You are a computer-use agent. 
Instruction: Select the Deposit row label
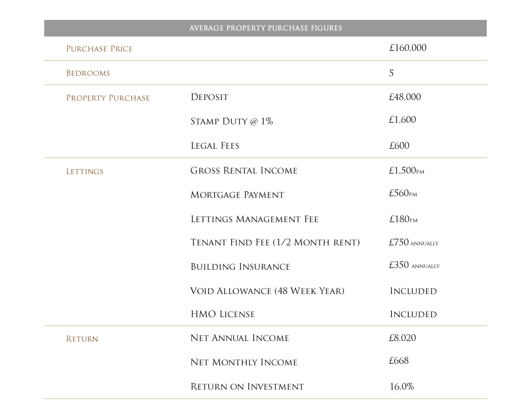coord(209,97)
